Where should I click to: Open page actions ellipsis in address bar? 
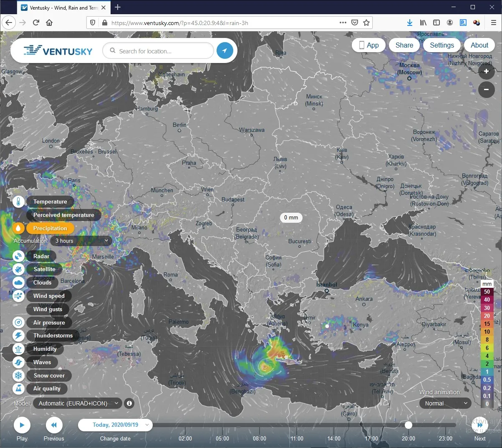pyautogui.click(x=343, y=23)
